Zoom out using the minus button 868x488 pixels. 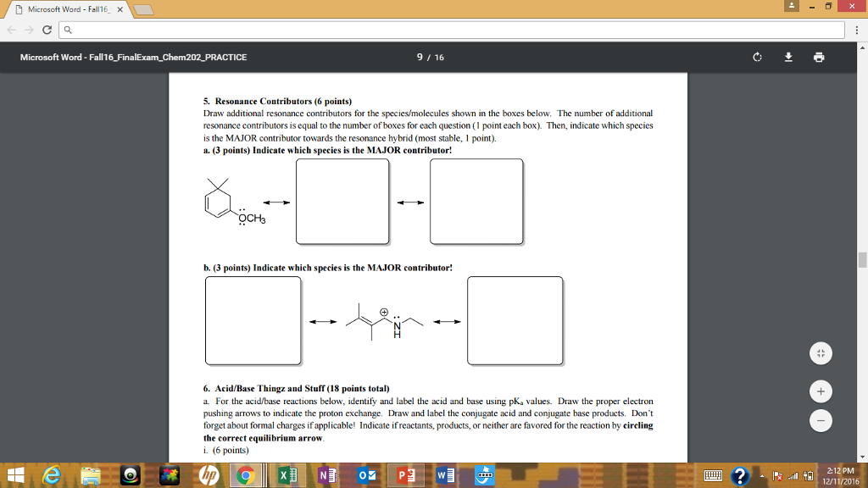click(x=821, y=420)
